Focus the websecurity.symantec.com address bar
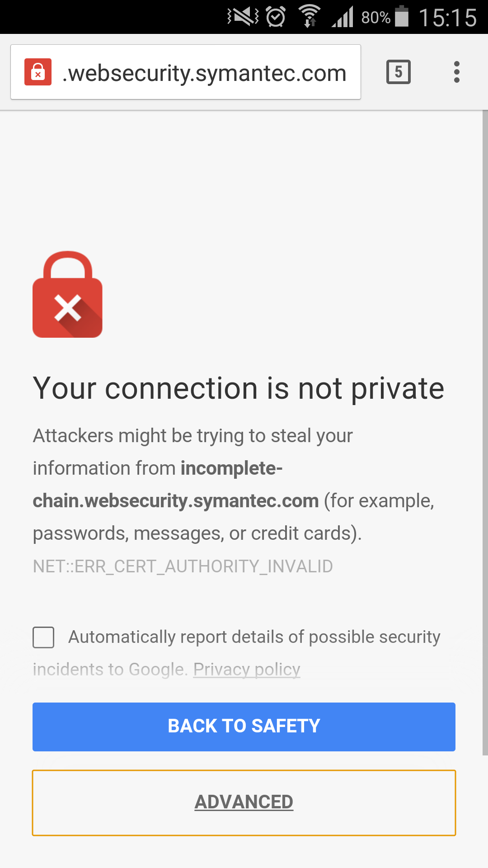This screenshot has width=488, height=868. point(186,72)
